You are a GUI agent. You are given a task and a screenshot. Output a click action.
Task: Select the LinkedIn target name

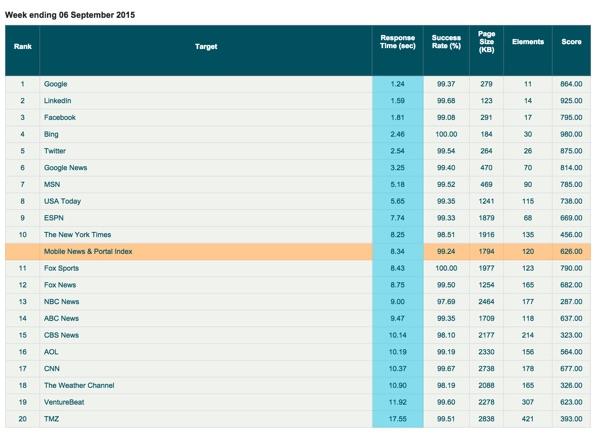pos(57,101)
